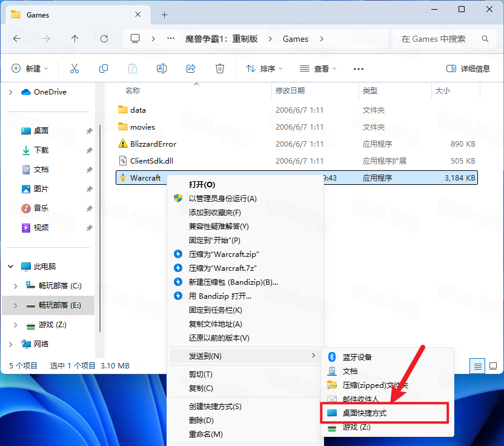This screenshot has width=504, height=446.
Task: Collapse 此电脑 tree node
Action: point(11,266)
